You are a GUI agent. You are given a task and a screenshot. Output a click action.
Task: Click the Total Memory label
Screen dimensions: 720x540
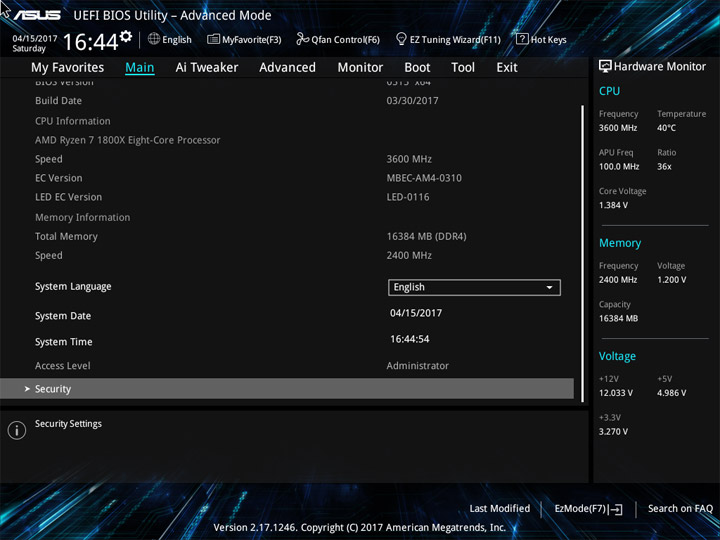click(66, 237)
